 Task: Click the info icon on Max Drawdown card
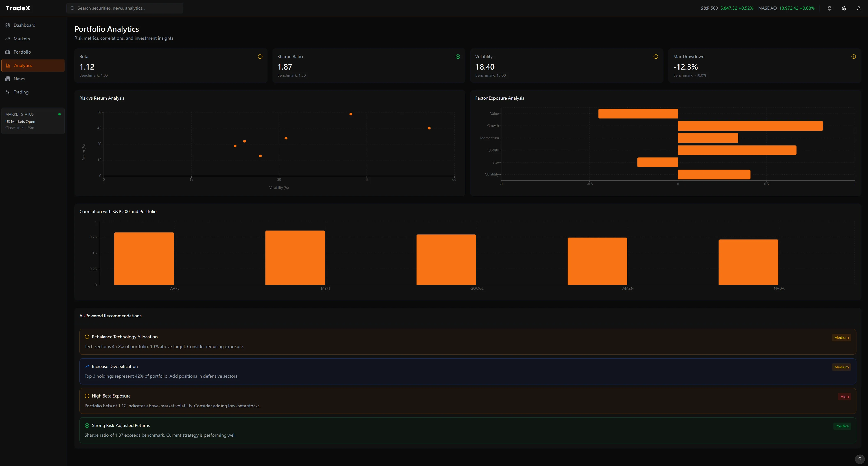[x=853, y=57]
